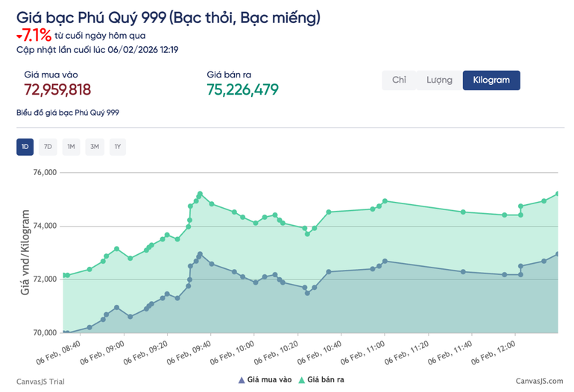Click the Giá bạc Phú Quý 999 title

(x=168, y=16)
